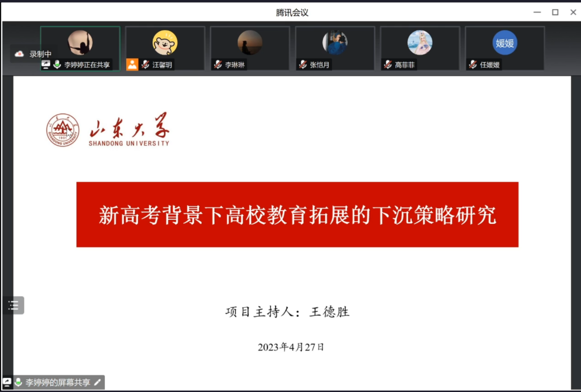Click the muted microphone icon beside 高菲菲

[x=388, y=65]
